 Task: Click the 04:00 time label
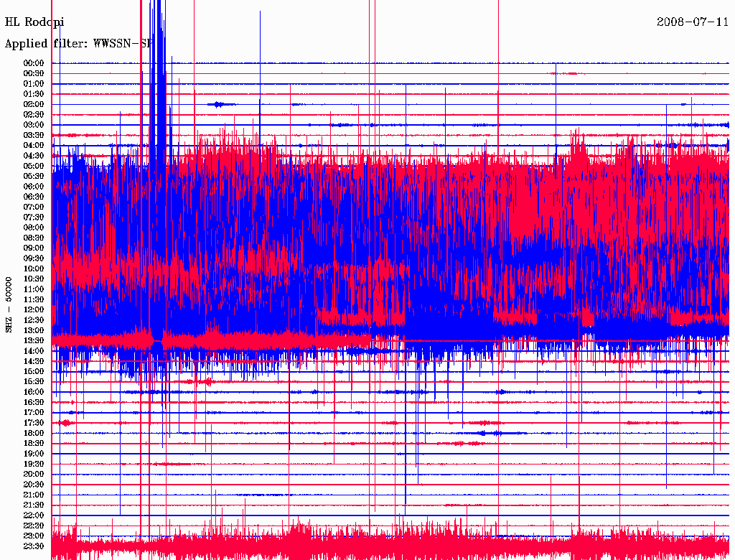click(34, 146)
